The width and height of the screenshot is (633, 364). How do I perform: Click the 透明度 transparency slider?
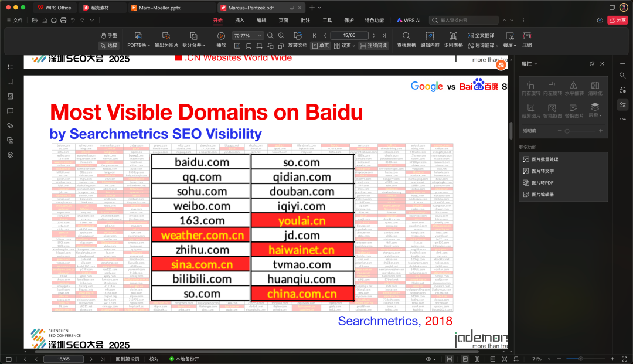click(580, 131)
